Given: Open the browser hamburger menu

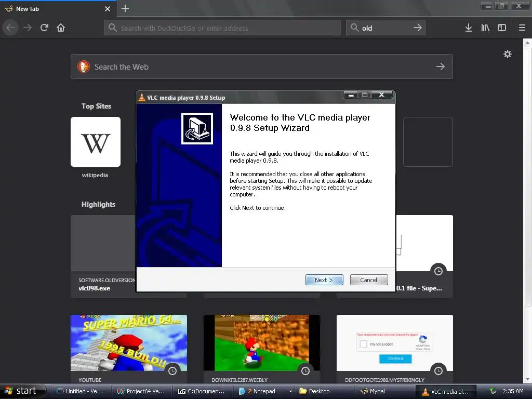Looking at the screenshot, I should coord(522,28).
